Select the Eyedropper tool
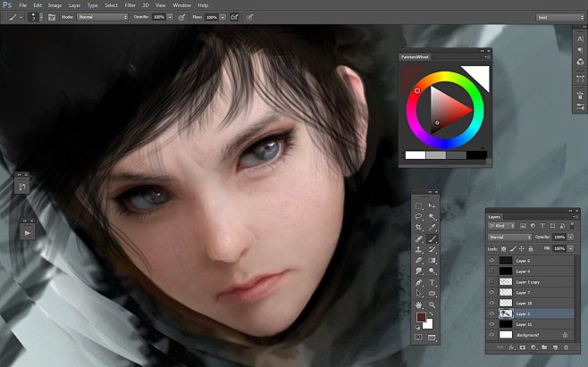This screenshot has width=588, height=367. (x=432, y=228)
